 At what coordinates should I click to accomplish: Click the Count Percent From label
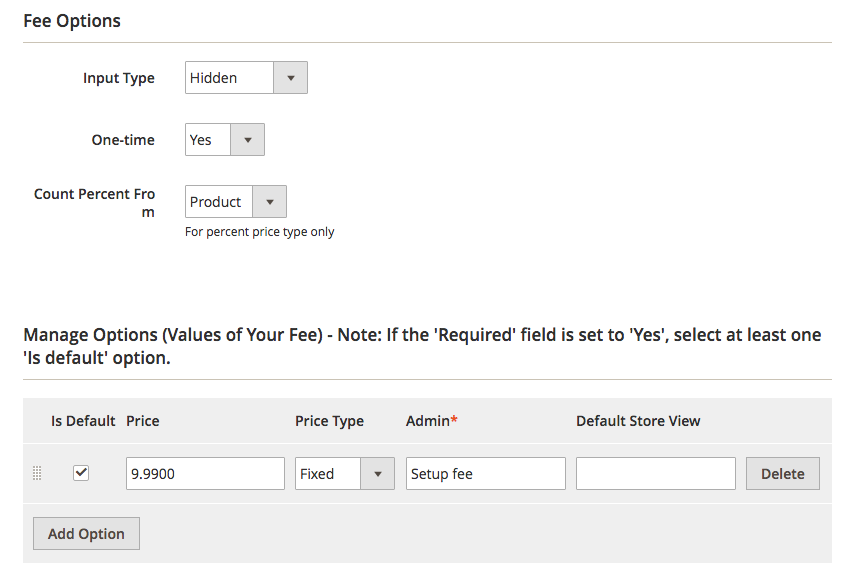click(x=95, y=202)
